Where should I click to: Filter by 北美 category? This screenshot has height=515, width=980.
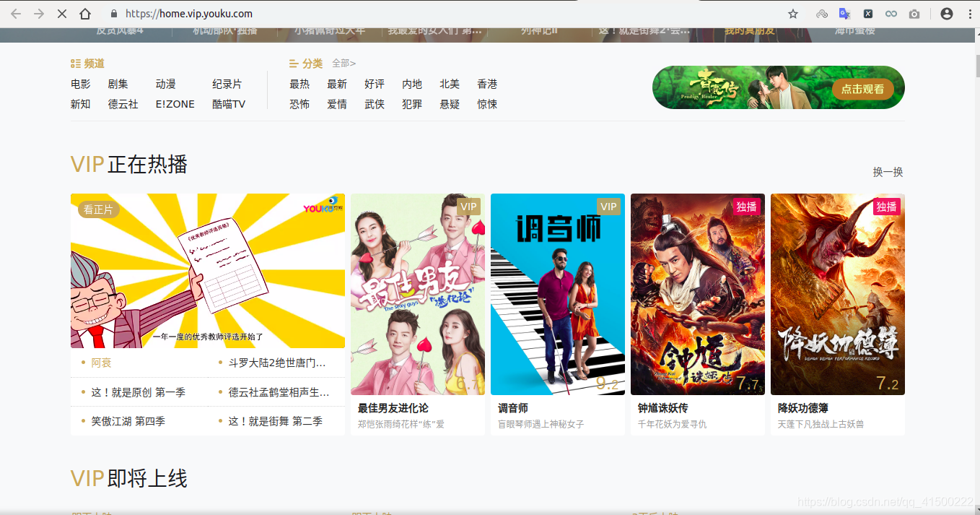click(x=450, y=84)
